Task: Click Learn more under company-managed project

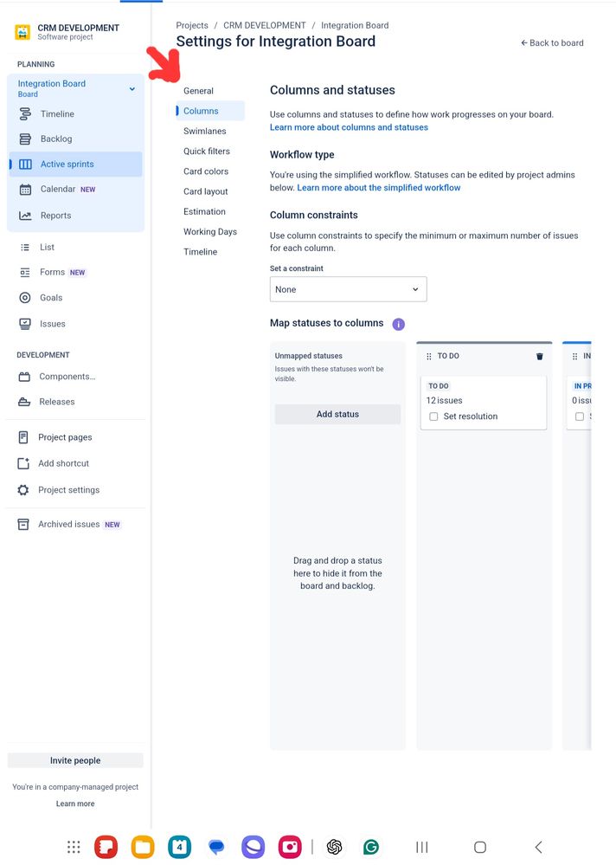Action: point(75,804)
